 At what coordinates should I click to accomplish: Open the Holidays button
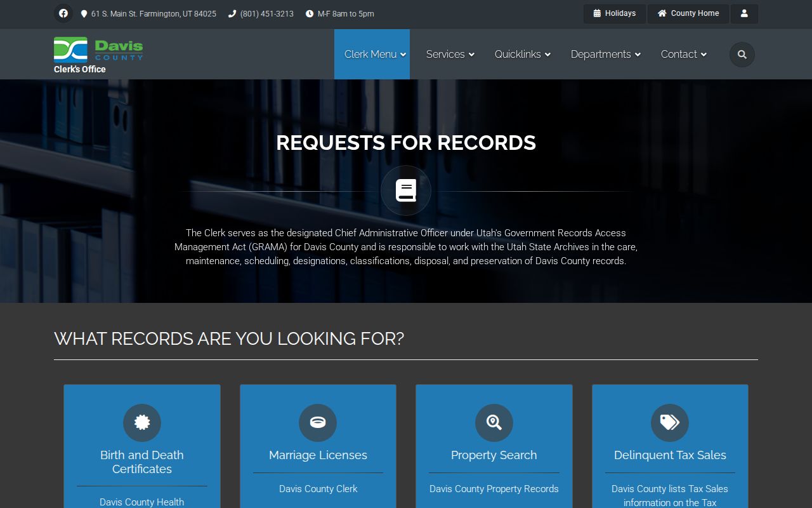click(x=615, y=13)
